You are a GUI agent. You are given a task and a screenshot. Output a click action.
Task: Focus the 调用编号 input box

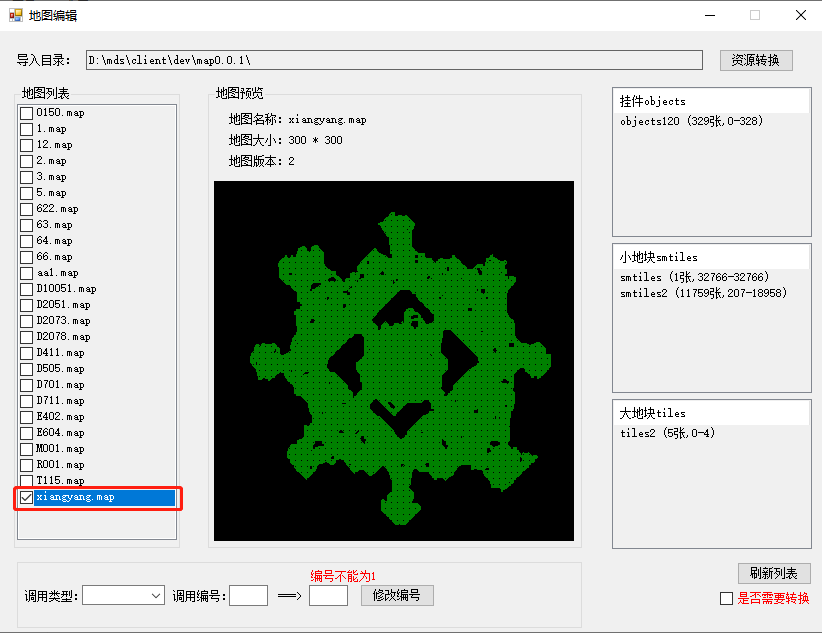(248, 596)
